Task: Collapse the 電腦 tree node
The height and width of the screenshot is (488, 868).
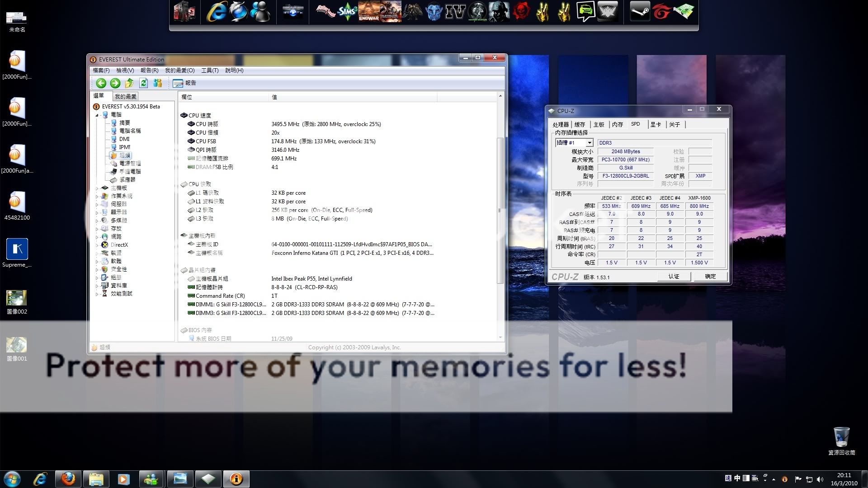Action: click(x=97, y=115)
